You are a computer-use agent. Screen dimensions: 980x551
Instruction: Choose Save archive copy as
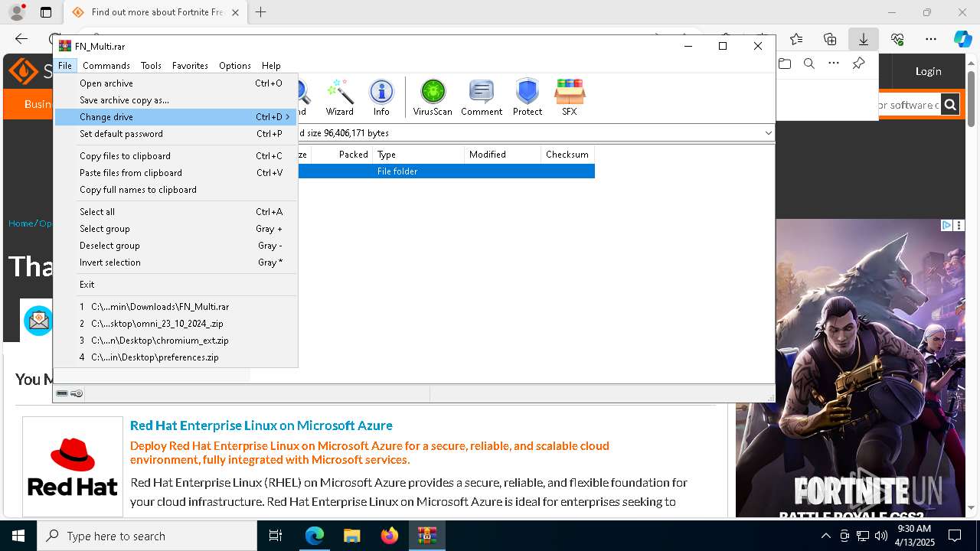[x=175, y=100]
